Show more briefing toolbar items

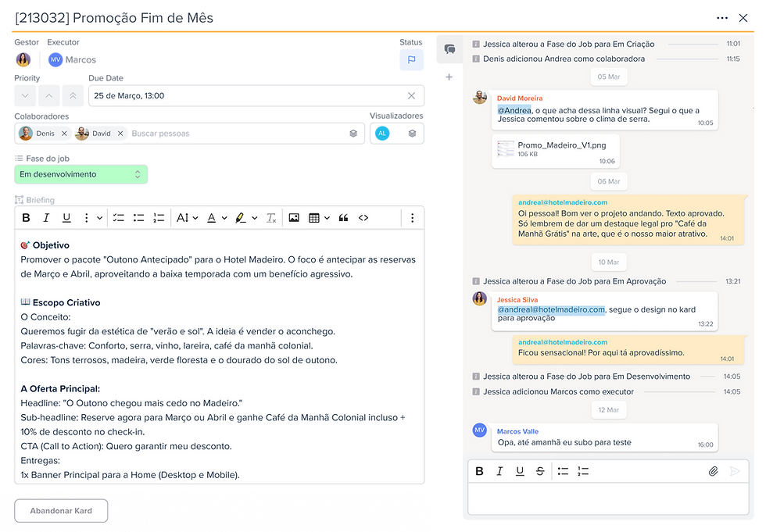click(x=413, y=218)
